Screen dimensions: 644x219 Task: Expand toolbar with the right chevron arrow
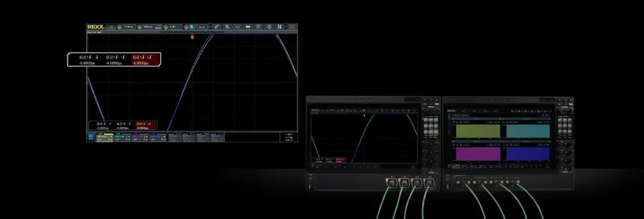[286, 27]
